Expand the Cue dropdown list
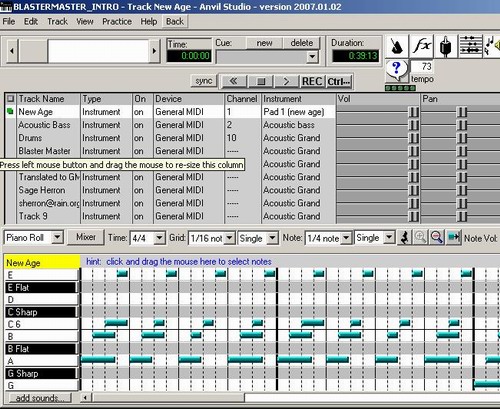The height and width of the screenshot is (409, 500). (312, 57)
